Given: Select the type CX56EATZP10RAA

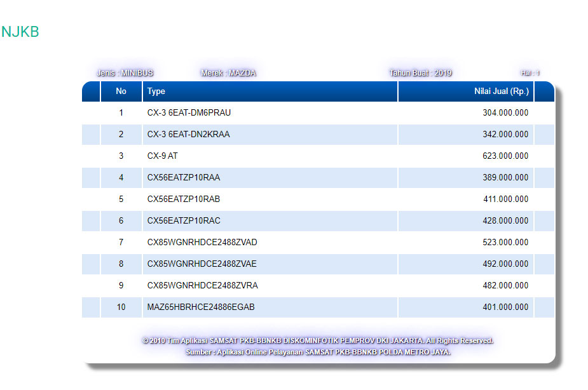Looking at the screenshot, I should (184, 178).
